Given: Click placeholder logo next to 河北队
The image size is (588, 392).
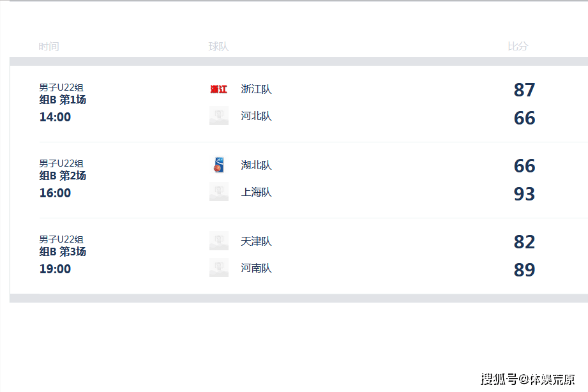Looking at the screenshot, I should [x=218, y=116].
